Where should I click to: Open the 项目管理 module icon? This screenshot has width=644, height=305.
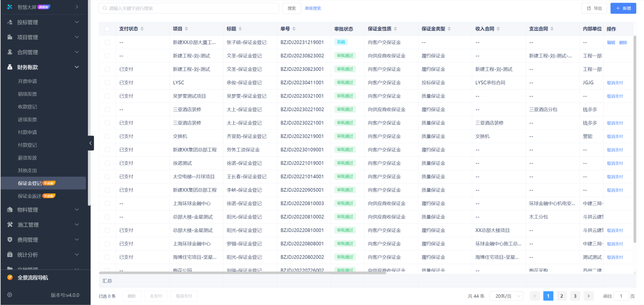pos(10,37)
